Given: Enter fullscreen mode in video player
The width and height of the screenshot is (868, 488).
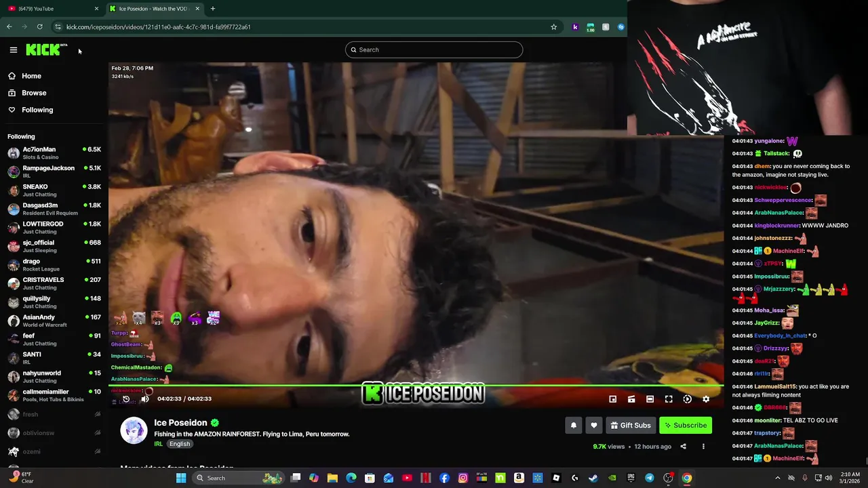Looking at the screenshot, I should pyautogui.click(x=669, y=399).
